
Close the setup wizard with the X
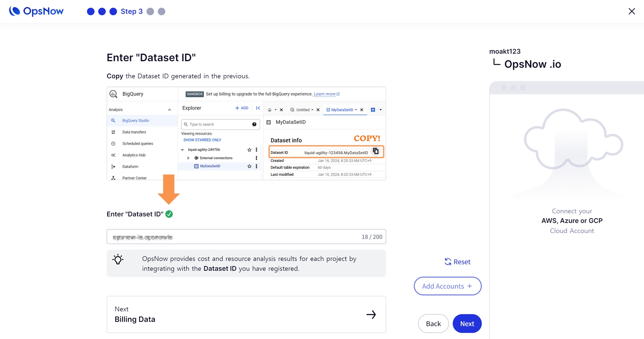tap(631, 11)
